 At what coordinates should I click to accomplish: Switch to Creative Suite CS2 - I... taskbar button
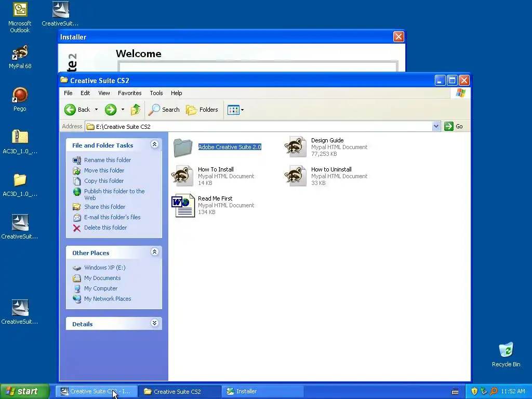pos(97,391)
